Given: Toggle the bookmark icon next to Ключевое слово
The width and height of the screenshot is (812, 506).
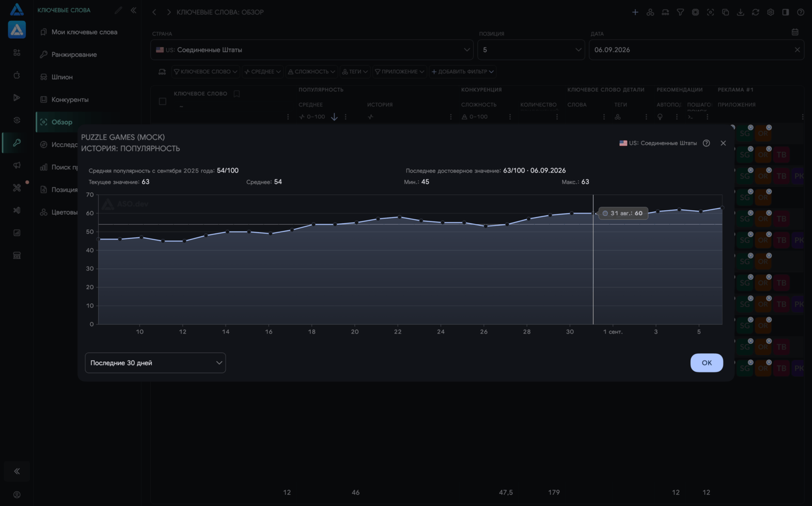Looking at the screenshot, I should point(237,94).
